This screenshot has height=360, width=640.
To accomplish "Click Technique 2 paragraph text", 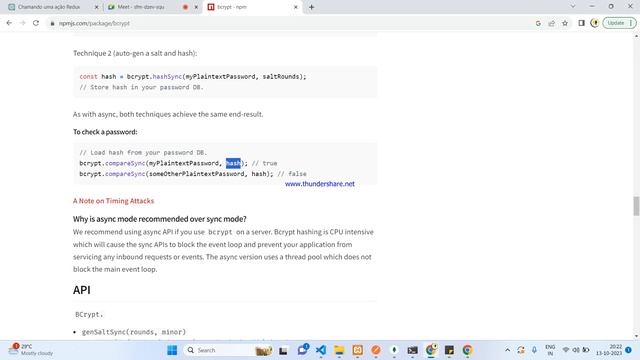I will (x=135, y=53).
